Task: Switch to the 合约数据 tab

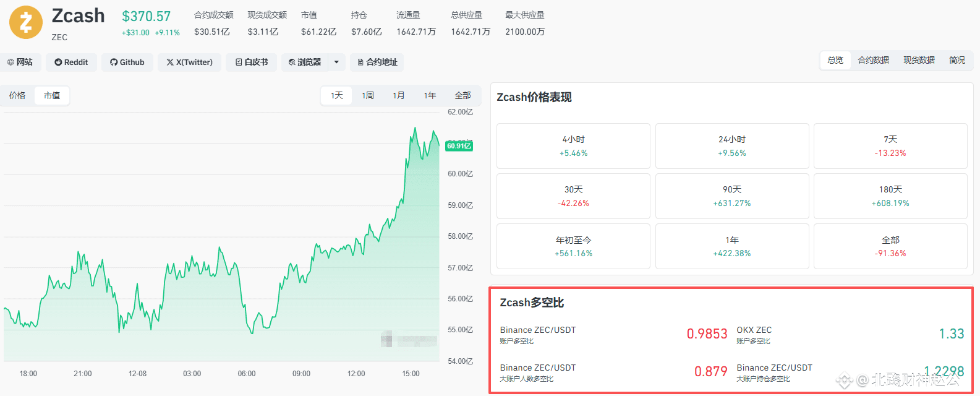Action: click(873, 60)
